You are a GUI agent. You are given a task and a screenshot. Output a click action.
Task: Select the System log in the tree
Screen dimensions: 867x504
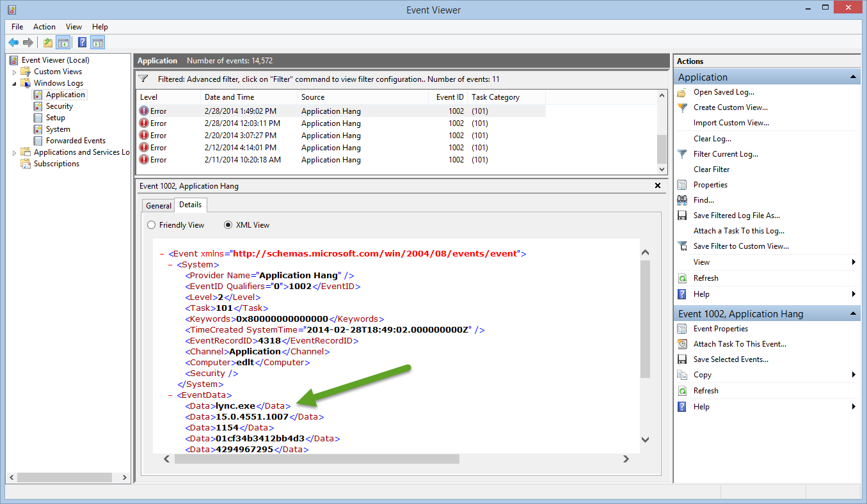(58, 129)
